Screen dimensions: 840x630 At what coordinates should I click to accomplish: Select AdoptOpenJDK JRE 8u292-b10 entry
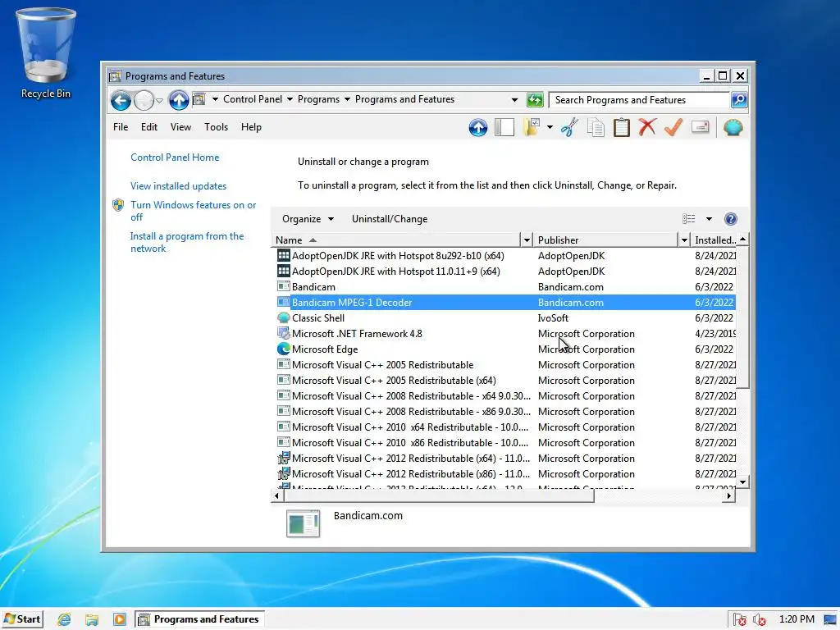point(505,256)
